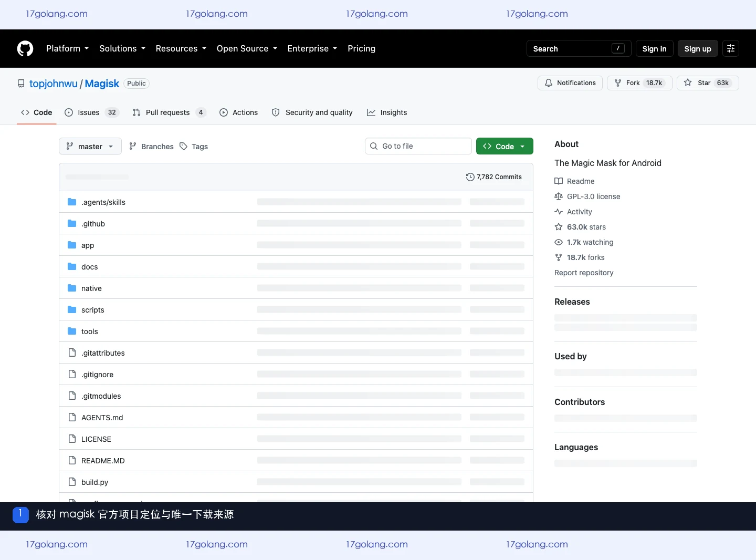756x560 pixels.
Task: Open the master branch selector dropdown
Action: tap(90, 146)
